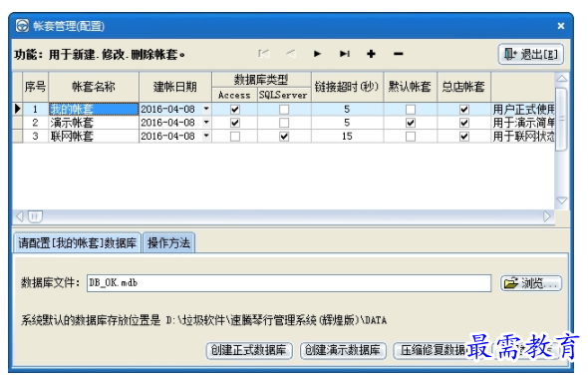Click the 总店帐套 column header
The width and height of the screenshot is (588, 378).
[x=463, y=87]
